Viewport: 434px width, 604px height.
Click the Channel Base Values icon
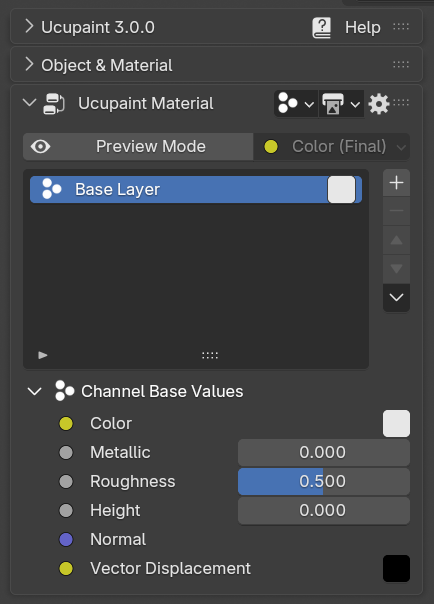click(64, 391)
